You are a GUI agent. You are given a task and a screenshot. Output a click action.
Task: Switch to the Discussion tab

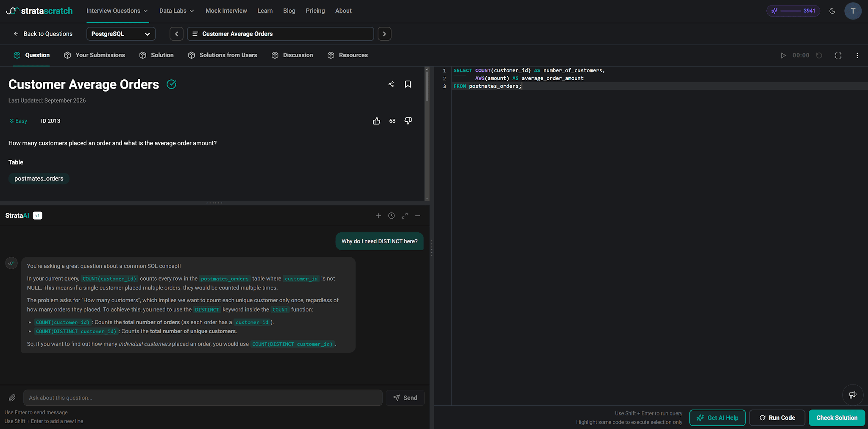point(292,55)
